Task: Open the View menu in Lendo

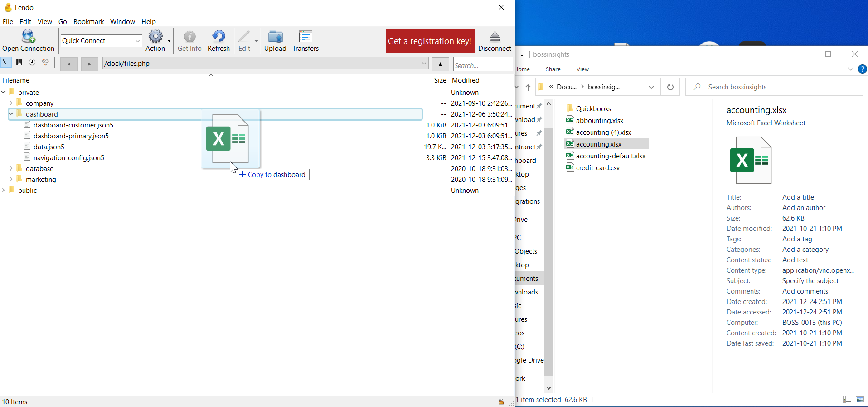Action: click(44, 21)
